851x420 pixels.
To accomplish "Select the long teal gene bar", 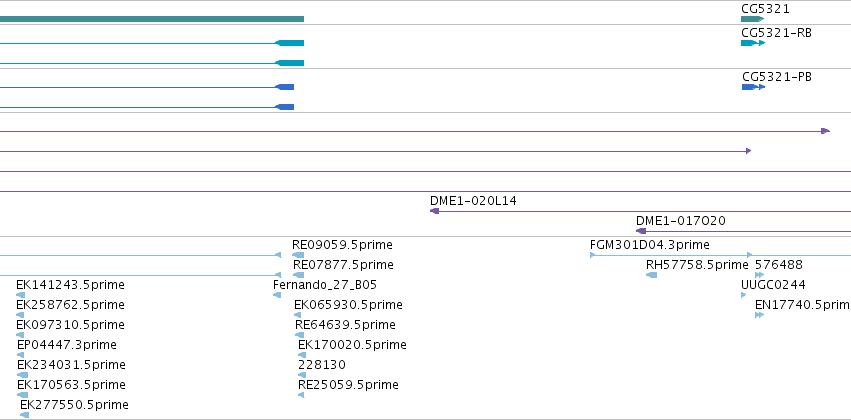I will pos(152,19).
